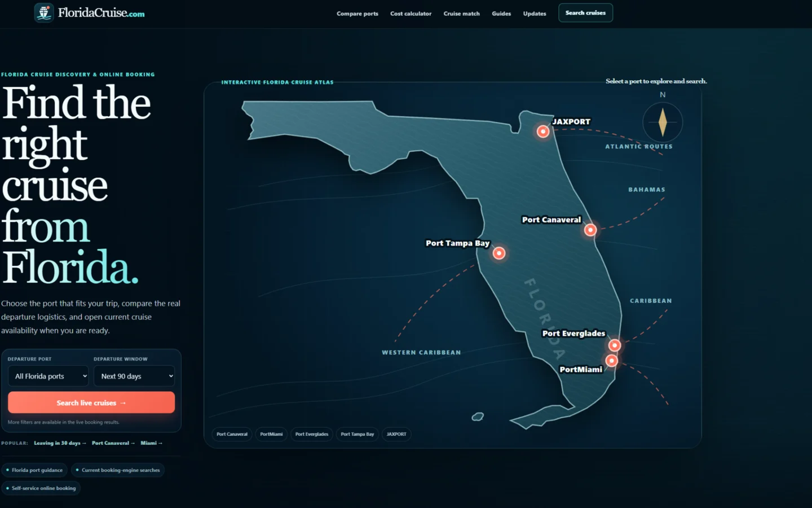Image resolution: width=812 pixels, height=508 pixels.
Task: Follow the popular Miami link
Action: click(x=151, y=443)
